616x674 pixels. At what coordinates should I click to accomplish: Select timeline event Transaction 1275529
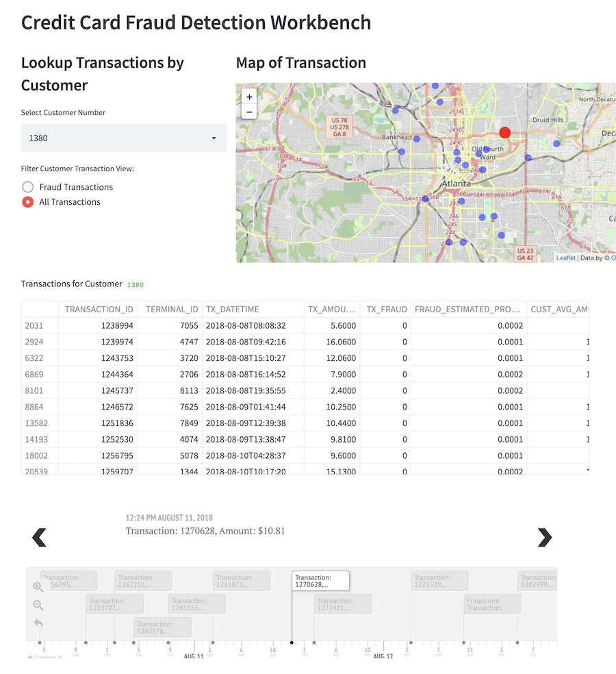click(440, 581)
